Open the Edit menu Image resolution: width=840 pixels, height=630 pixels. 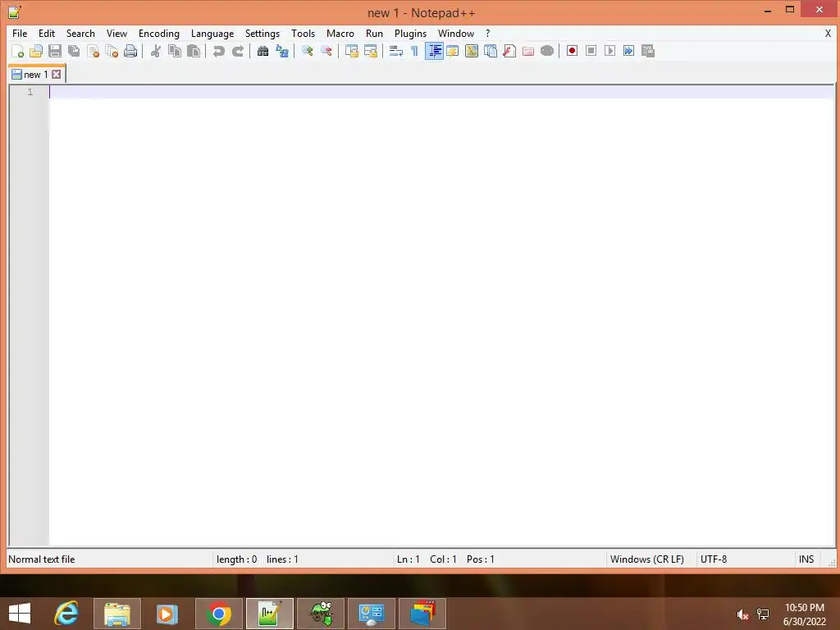click(47, 33)
